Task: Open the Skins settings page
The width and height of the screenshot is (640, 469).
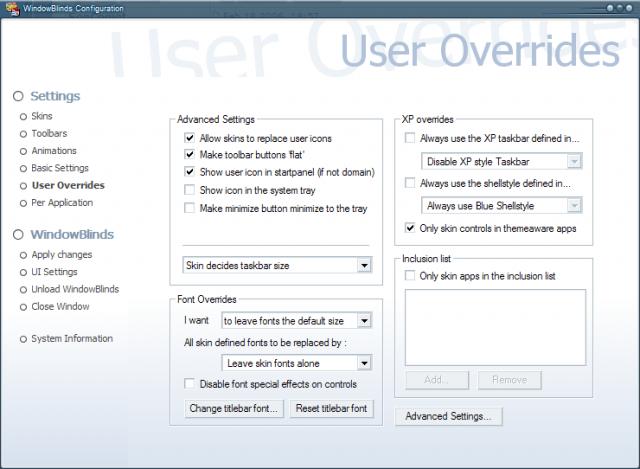Action: 42,116
